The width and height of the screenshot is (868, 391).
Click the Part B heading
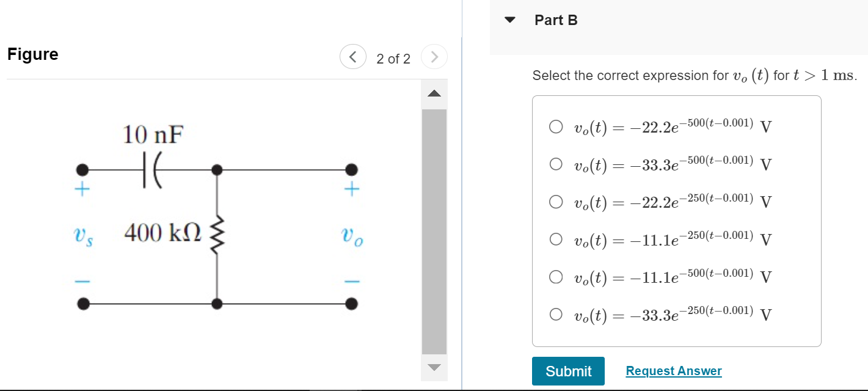point(556,20)
